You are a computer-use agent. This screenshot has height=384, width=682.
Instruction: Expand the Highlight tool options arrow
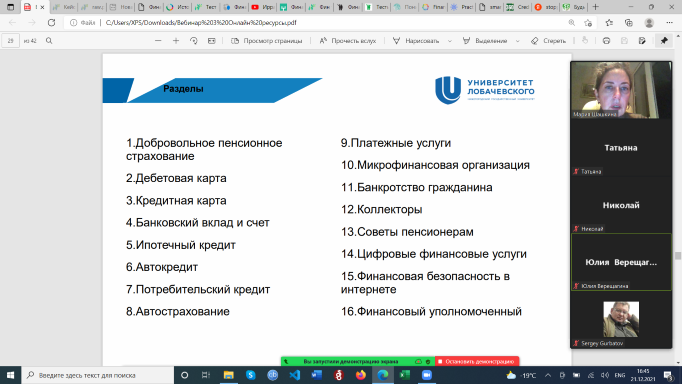(518, 41)
